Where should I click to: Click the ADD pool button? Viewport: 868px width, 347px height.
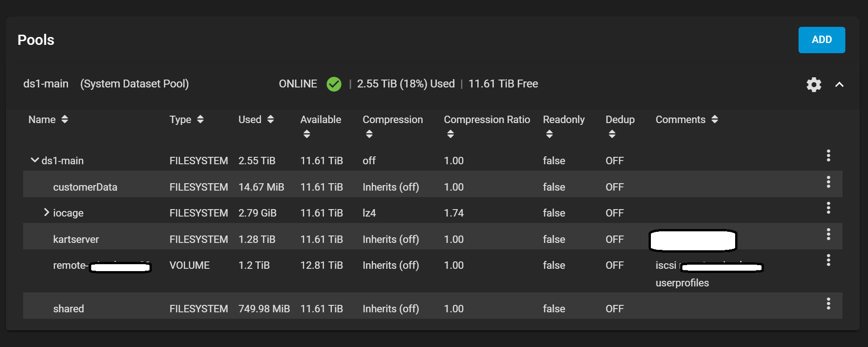[x=821, y=40]
